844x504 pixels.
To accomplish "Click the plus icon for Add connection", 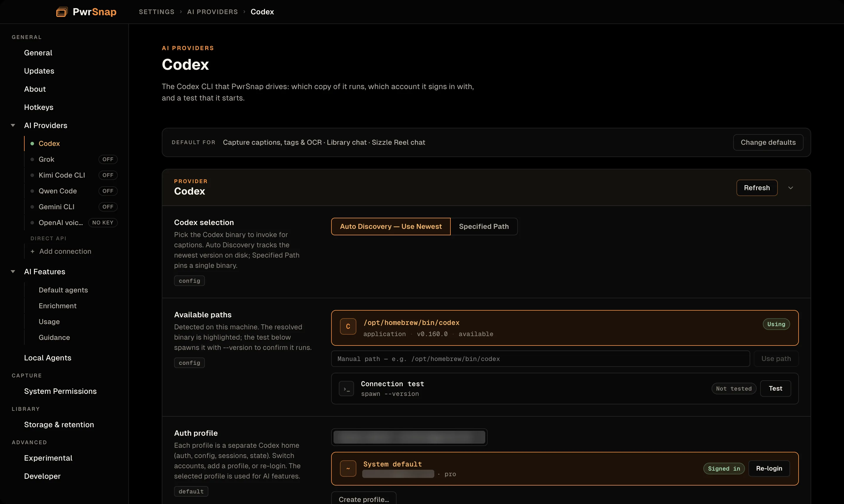I will [x=33, y=251].
